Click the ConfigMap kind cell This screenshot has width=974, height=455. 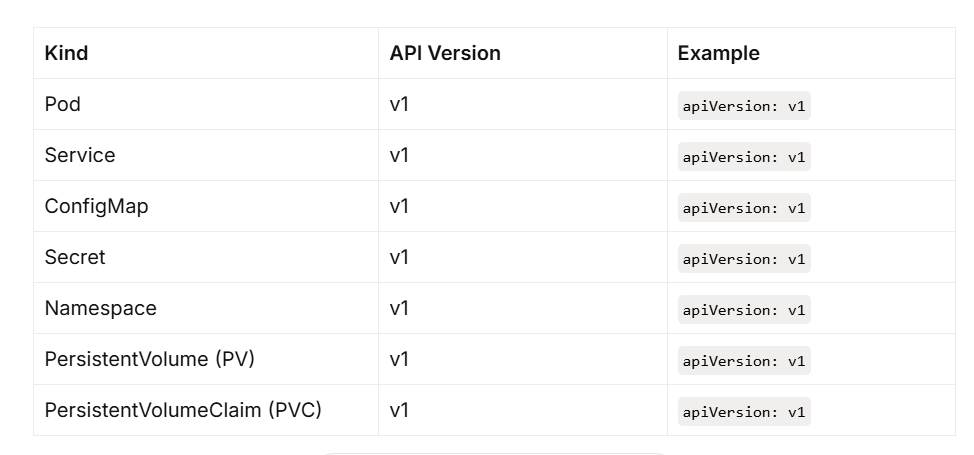click(96, 206)
